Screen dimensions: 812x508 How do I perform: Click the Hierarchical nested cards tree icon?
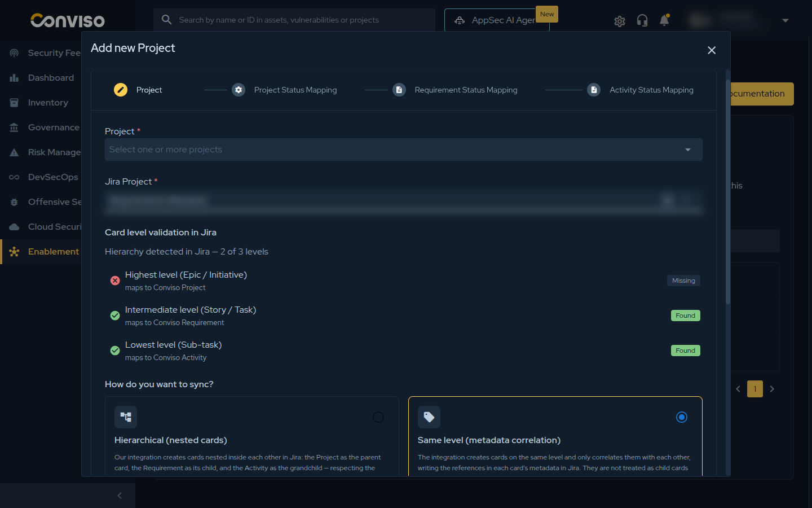[x=126, y=417]
